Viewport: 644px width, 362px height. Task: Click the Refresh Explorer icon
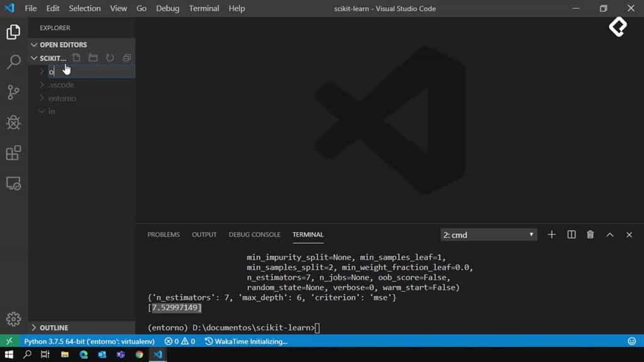109,57
